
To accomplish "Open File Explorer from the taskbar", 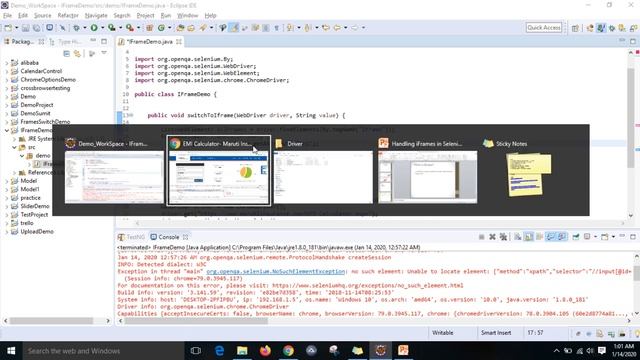I will click(242, 350).
